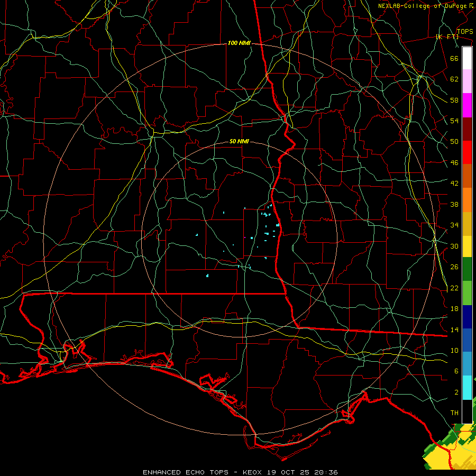Click the legend value '58'

pyautogui.click(x=454, y=100)
